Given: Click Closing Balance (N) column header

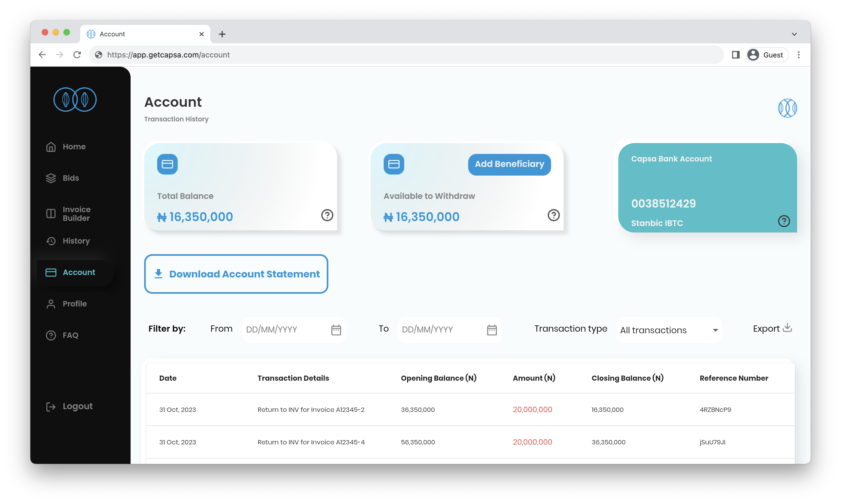Looking at the screenshot, I should 627,378.
